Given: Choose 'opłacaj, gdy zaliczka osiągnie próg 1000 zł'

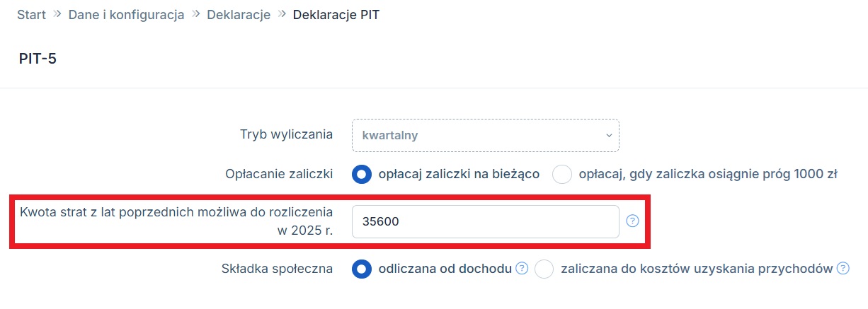Looking at the screenshot, I should coord(561,174).
